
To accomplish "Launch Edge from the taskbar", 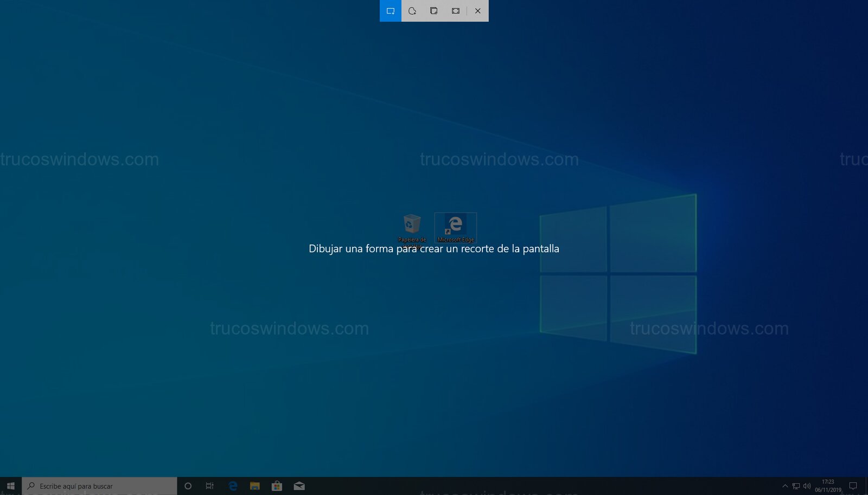I will tap(233, 486).
